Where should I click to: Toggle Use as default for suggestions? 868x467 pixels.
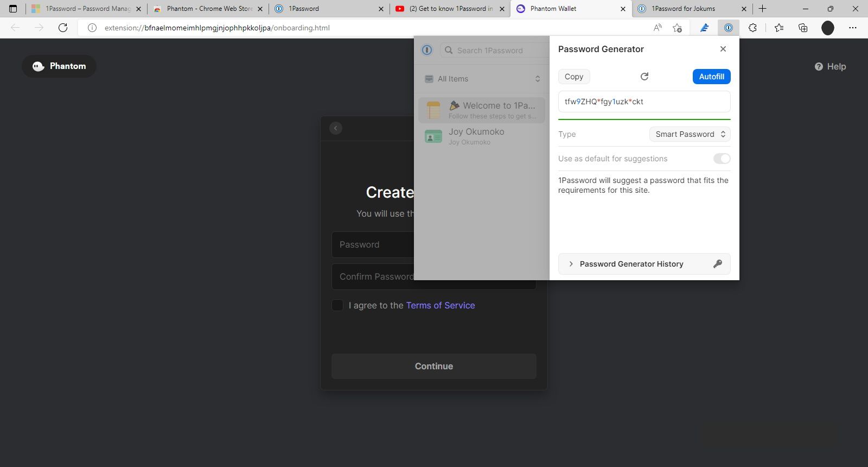point(722,159)
